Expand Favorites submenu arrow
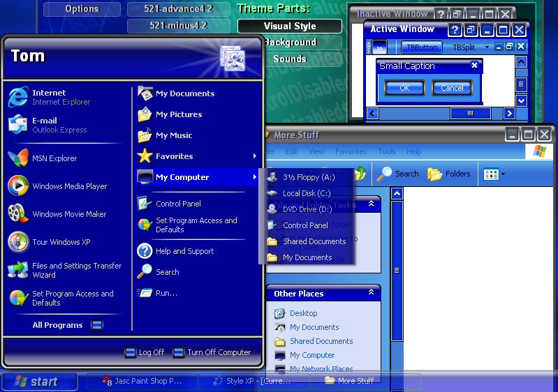 pos(254,156)
